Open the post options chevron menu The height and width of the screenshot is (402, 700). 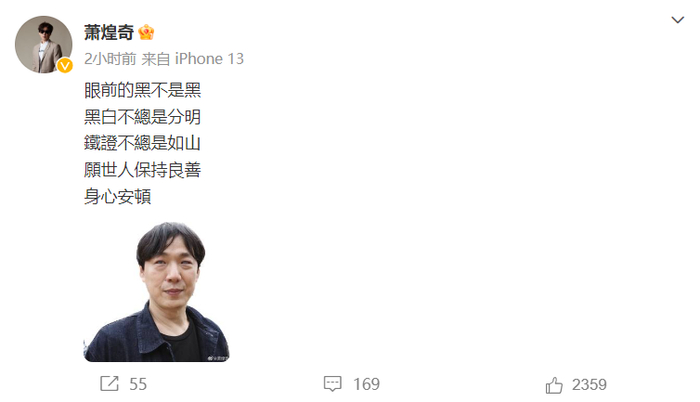(x=677, y=20)
